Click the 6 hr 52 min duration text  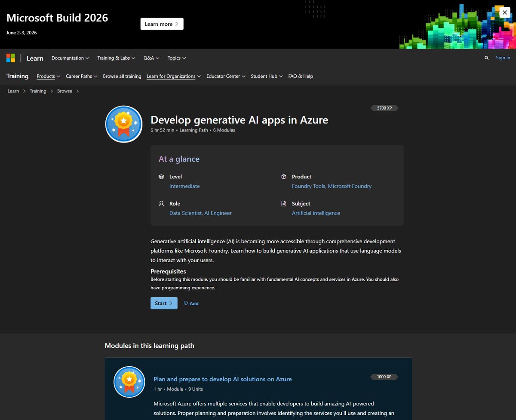coord(162,130)
